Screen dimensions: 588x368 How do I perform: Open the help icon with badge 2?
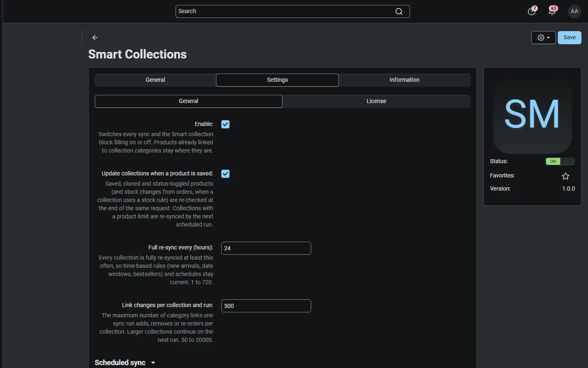point(532,11)
